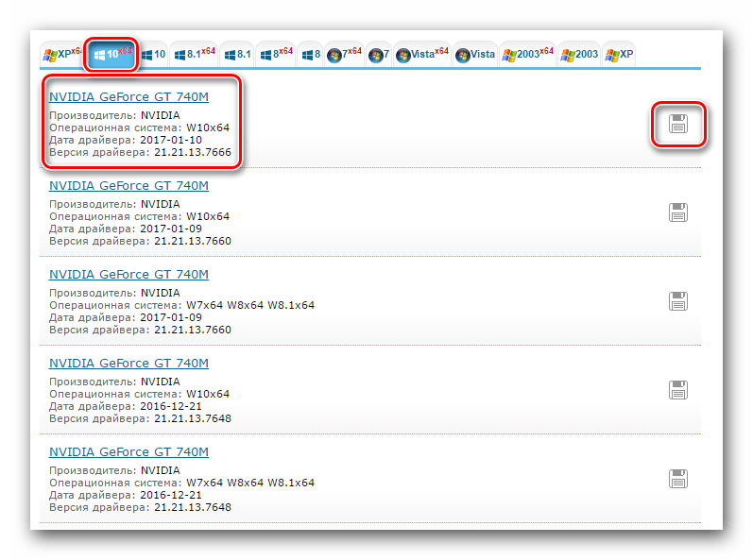Click the floppy icon for W10x64 driver dated 2016-12-21

(x=678, y=390)
